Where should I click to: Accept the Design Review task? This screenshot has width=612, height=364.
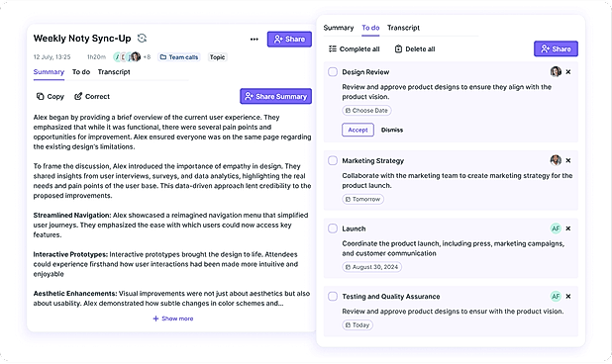(x=357, y=130)
